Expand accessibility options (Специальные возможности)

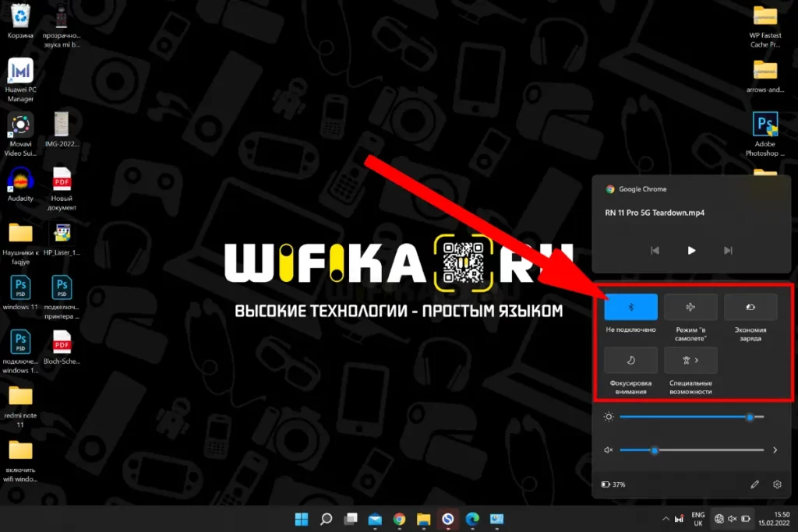click(x=690, y=360)
